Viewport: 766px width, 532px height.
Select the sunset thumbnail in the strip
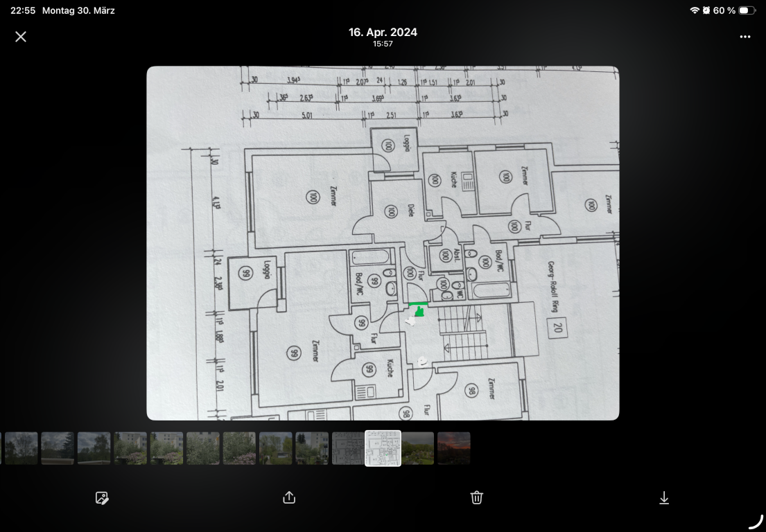pyautogui.click(x=454, y=448)
